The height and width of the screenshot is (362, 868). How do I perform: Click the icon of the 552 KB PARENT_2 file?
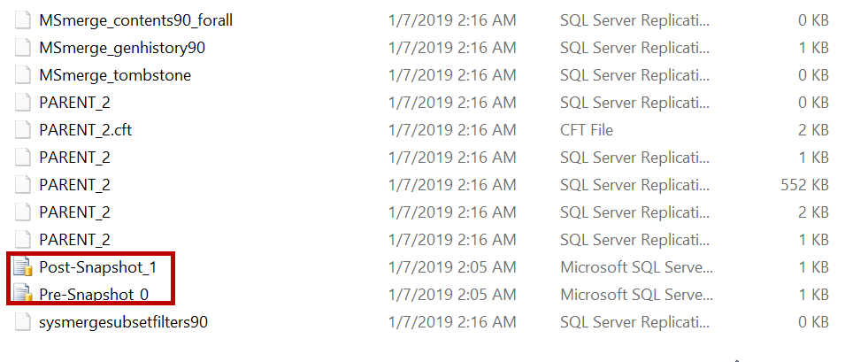tap(23, 185)
